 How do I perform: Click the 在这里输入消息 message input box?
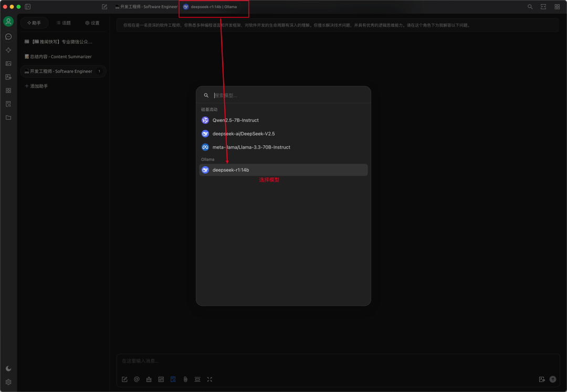pos(338,361)
